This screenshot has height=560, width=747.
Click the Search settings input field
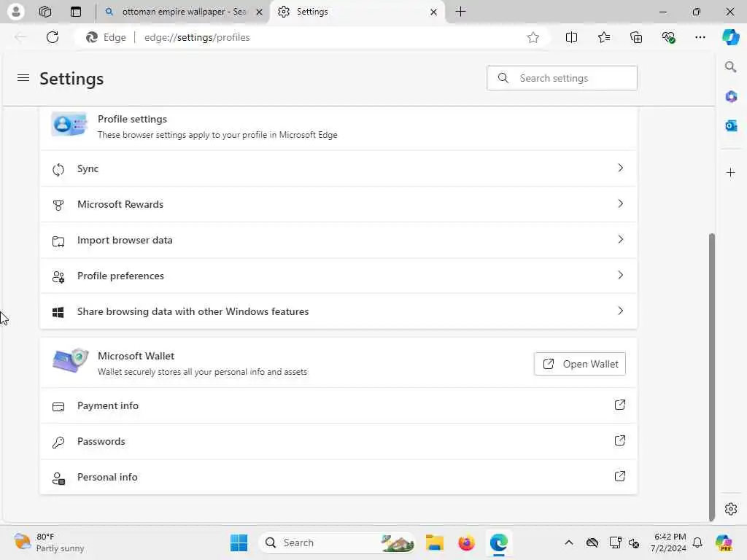click(562, 78)
